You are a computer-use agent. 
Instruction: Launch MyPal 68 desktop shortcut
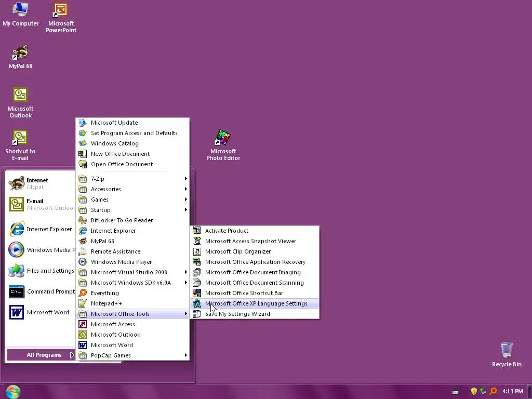(x=20, y=57)
